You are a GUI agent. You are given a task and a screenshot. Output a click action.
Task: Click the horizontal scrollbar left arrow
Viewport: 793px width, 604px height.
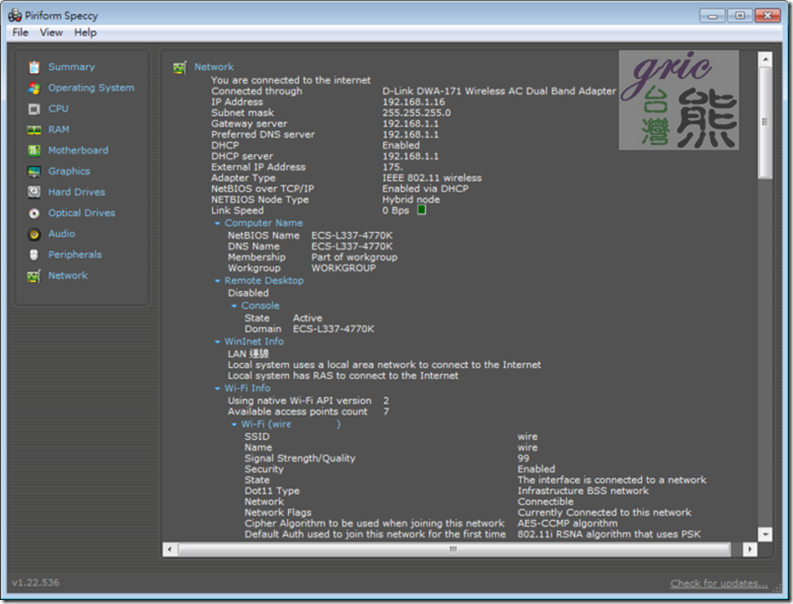170,549
